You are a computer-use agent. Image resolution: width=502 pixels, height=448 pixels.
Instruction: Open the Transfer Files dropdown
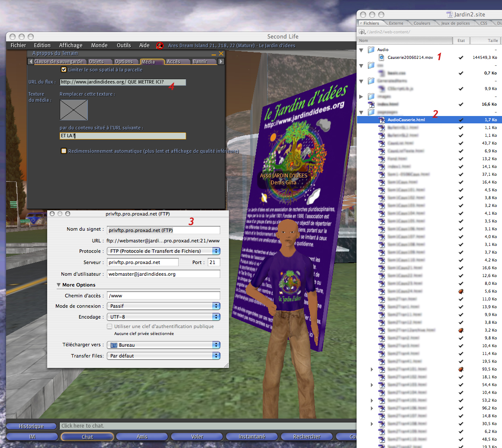pos(163,356)
